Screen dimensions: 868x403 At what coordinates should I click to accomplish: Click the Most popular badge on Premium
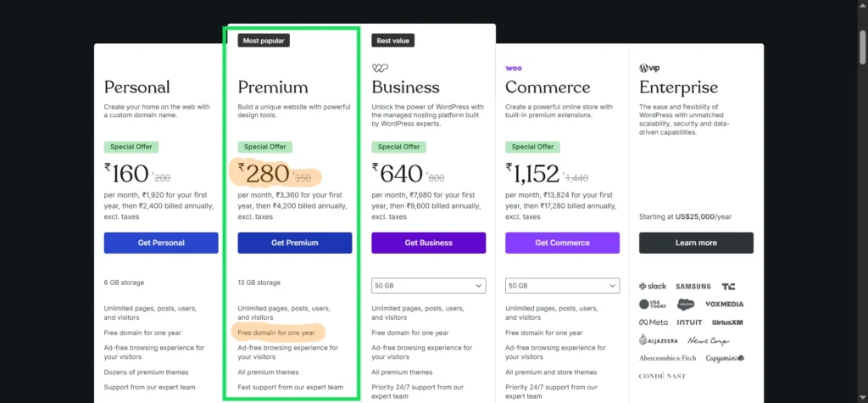pyautogui.click(x=263, y=40)
